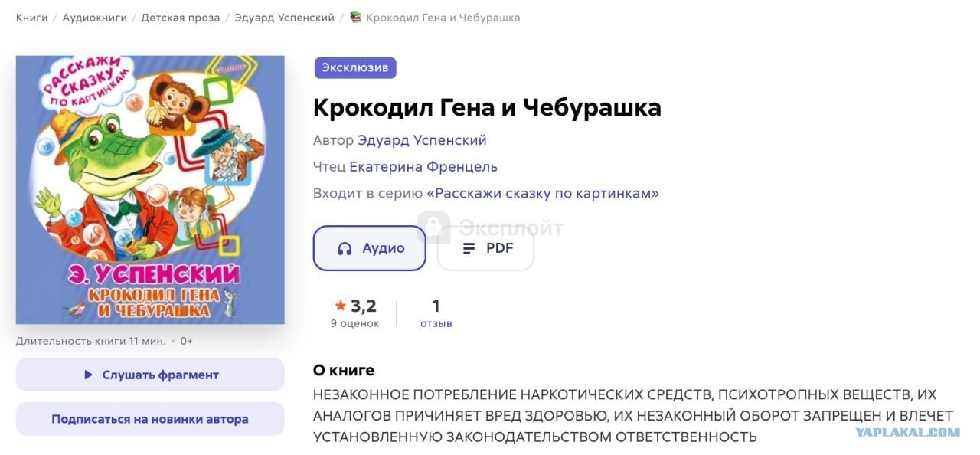Viewport: 980px width, 455px height.
Task: Click the text lines icon on PDF button
Action: 469,248
